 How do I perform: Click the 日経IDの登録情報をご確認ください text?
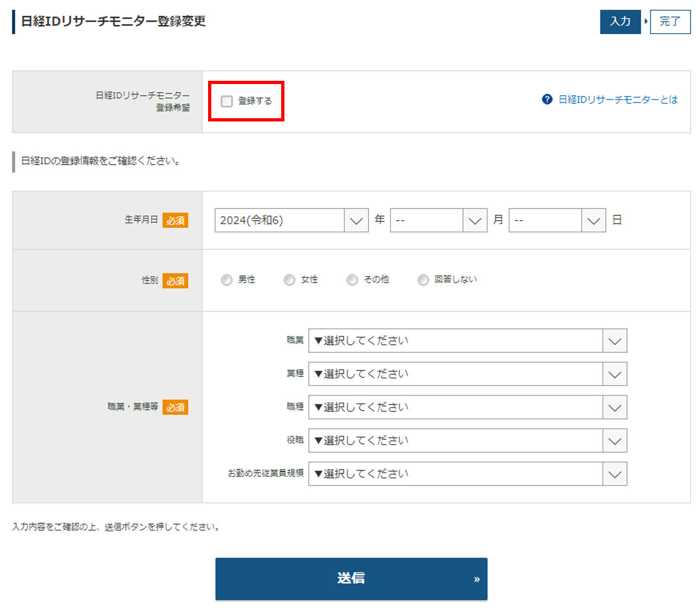(x=101, y=161)
